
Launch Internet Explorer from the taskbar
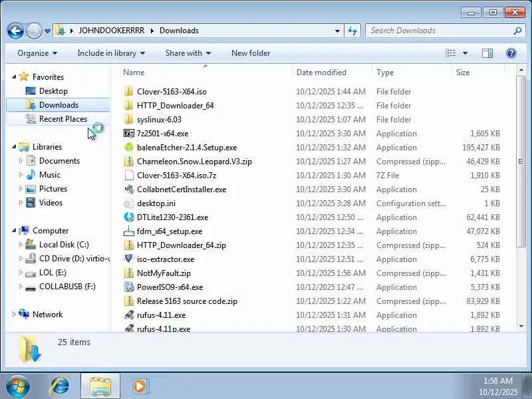(x=60, y=386)
